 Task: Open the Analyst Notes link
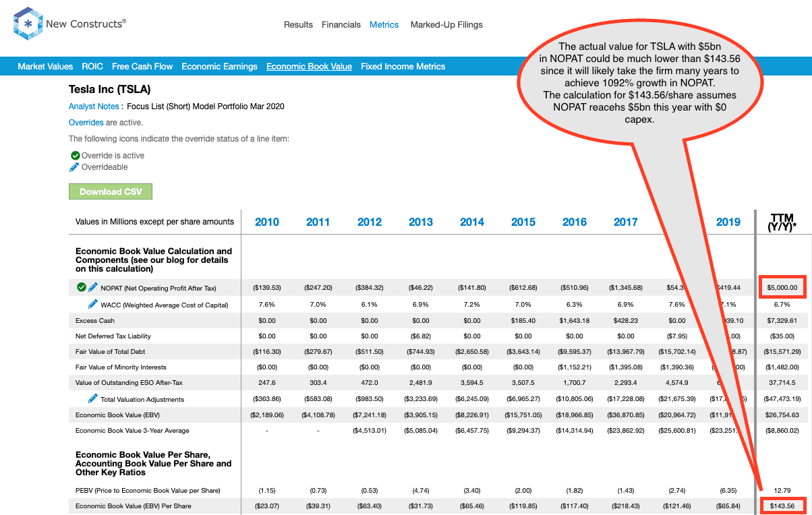pos(94,107)
